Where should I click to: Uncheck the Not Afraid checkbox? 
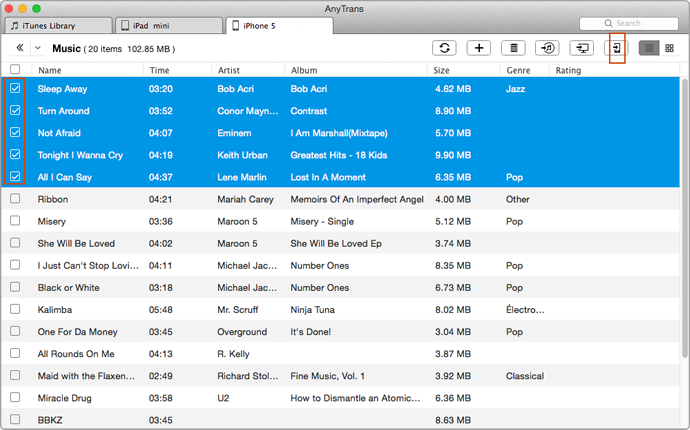(x=15, y=132)
